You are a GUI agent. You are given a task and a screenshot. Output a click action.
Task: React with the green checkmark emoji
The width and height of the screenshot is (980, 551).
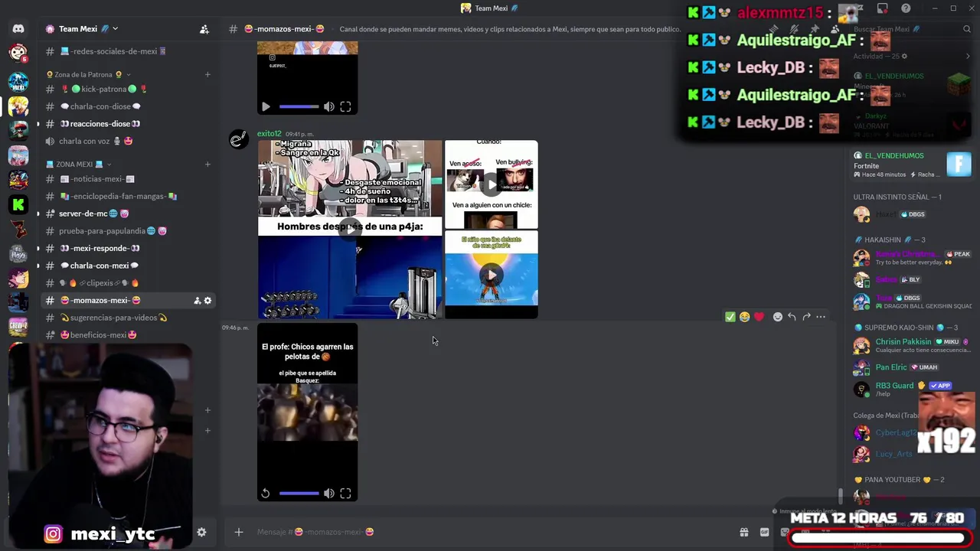pos(730,317)
